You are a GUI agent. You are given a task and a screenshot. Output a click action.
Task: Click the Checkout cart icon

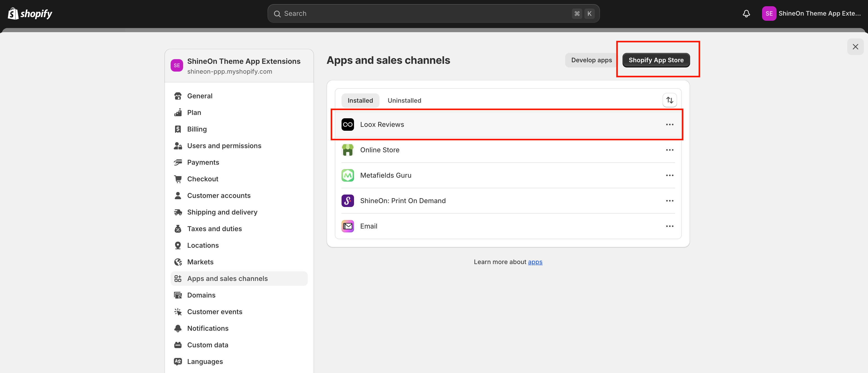pyautogui.click(x=178, y=179)
